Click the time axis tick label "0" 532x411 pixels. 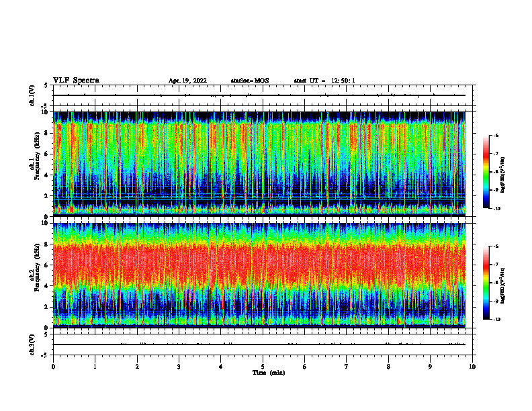[53, 367]
